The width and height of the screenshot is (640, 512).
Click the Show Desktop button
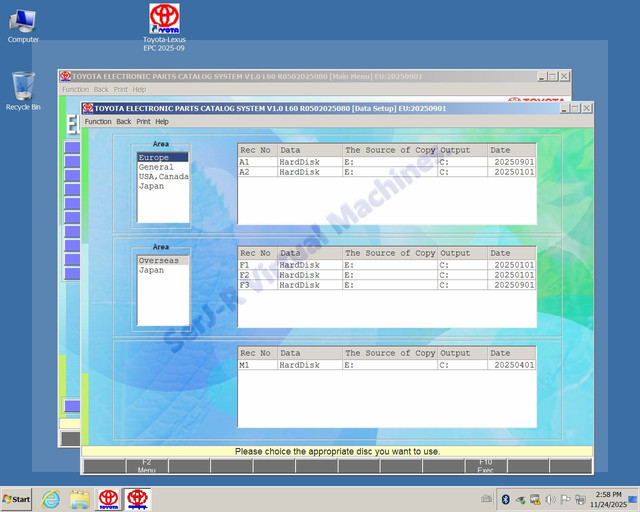click(633, 499)
